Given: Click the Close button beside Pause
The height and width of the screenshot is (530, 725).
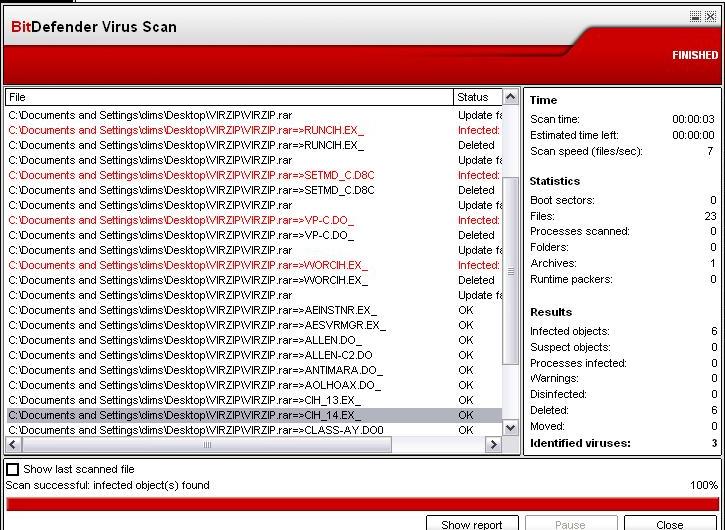Looking at the screenshot, I should coord(670,524).
